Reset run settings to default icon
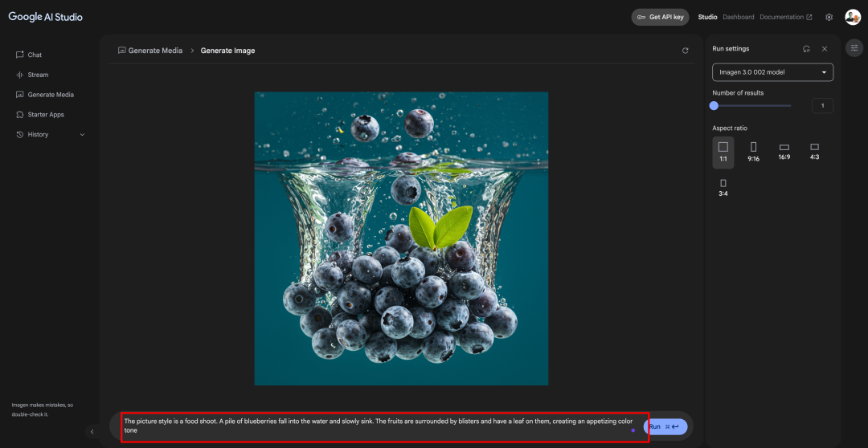Screen dimensions: 868x448 [x=807, y=49]
